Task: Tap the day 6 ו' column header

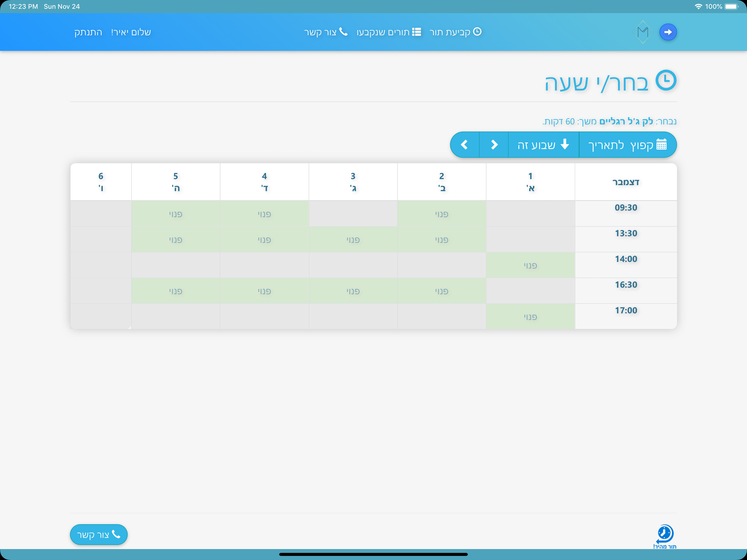Action: click(101, 182)
